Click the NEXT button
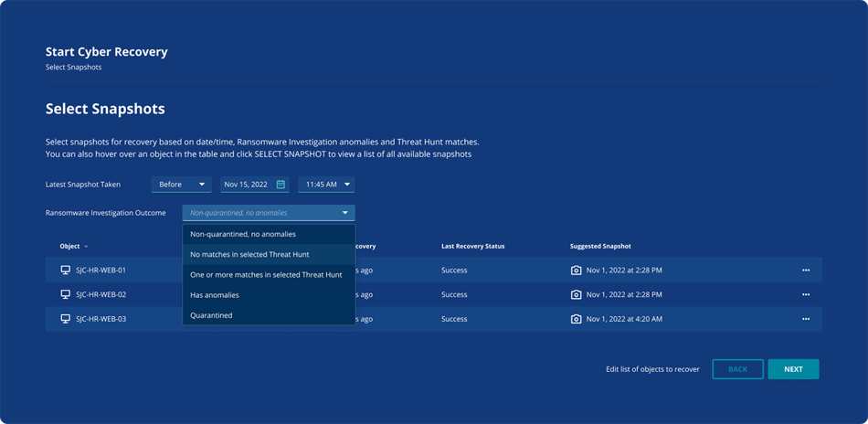The height and width of the screenshot is (424, 868). (793, 369)
